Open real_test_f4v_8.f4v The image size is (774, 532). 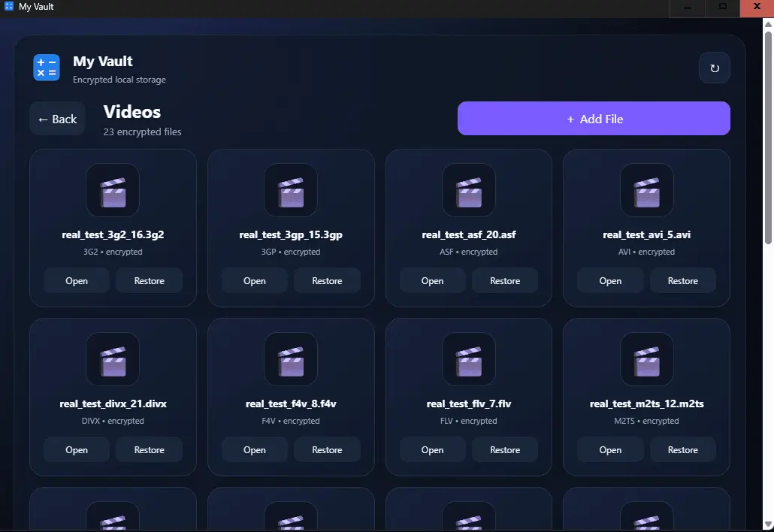point(254,449)
